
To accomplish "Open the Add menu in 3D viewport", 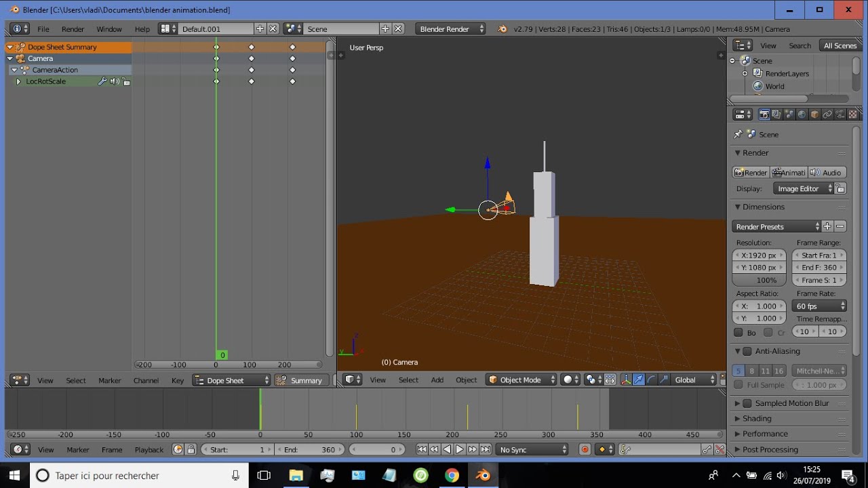I will click(x=437, y=380).
